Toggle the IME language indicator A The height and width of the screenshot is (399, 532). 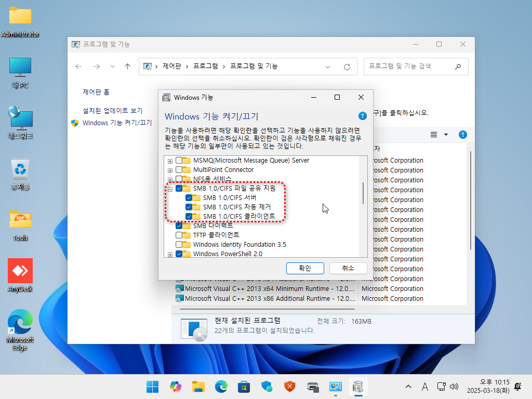[425, 387]
